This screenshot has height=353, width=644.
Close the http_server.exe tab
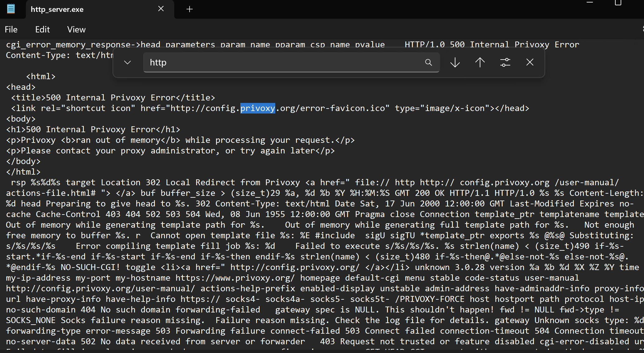pyautogui.click(x=161, y=9)
